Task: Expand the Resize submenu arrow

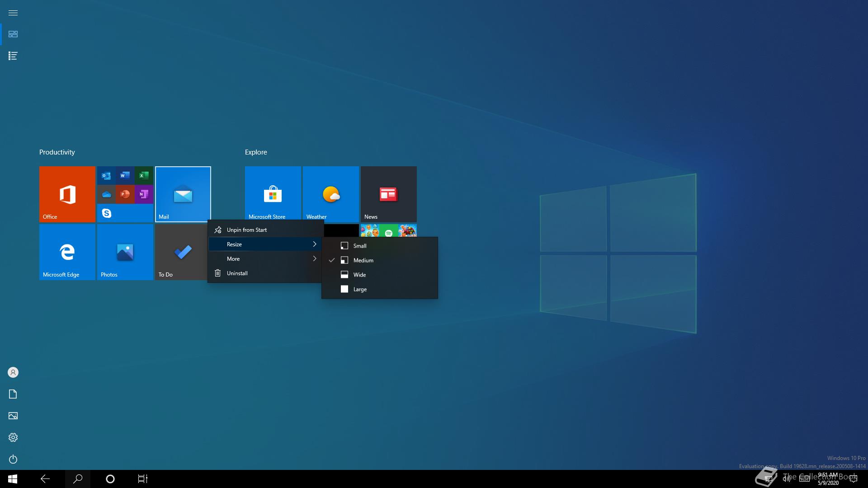Action: click(315, 244)
